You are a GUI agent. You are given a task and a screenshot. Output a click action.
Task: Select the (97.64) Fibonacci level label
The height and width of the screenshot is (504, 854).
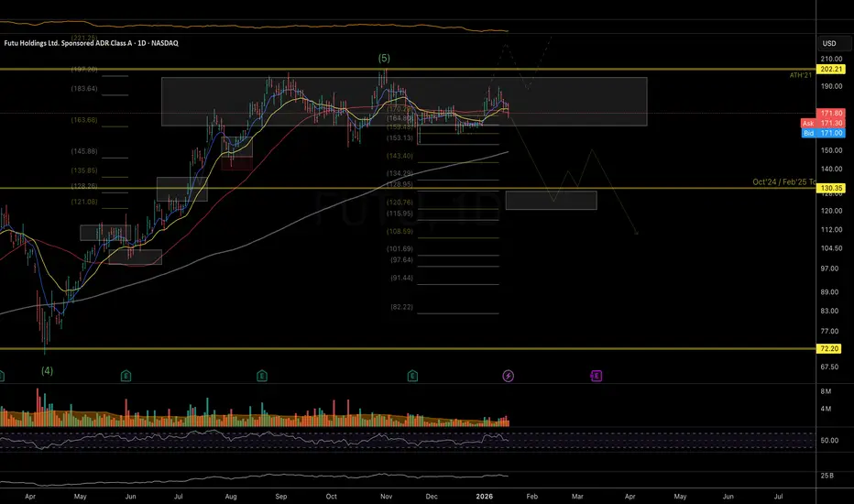pos(401,260)
